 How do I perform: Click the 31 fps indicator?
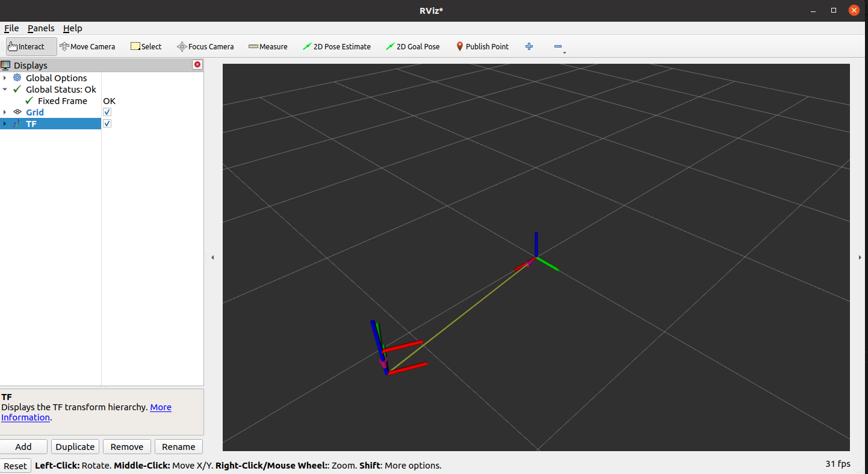[x=837, y=464]
